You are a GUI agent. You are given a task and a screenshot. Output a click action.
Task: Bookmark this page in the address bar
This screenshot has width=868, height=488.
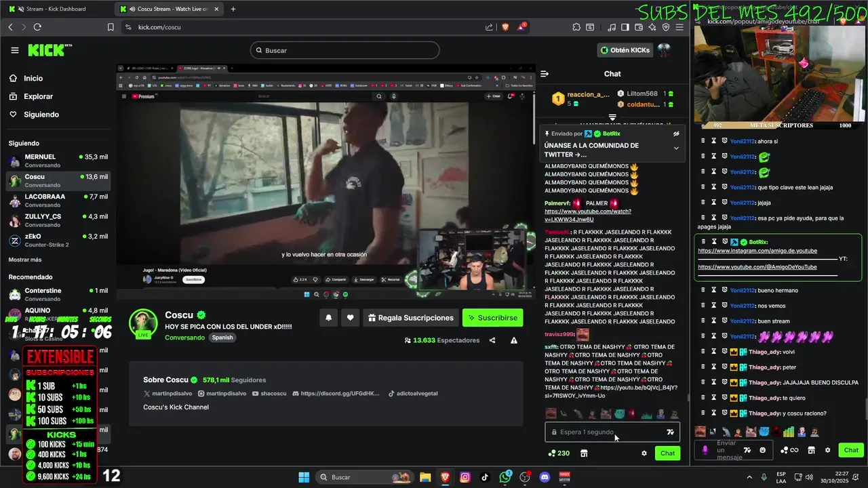(111, 27)
